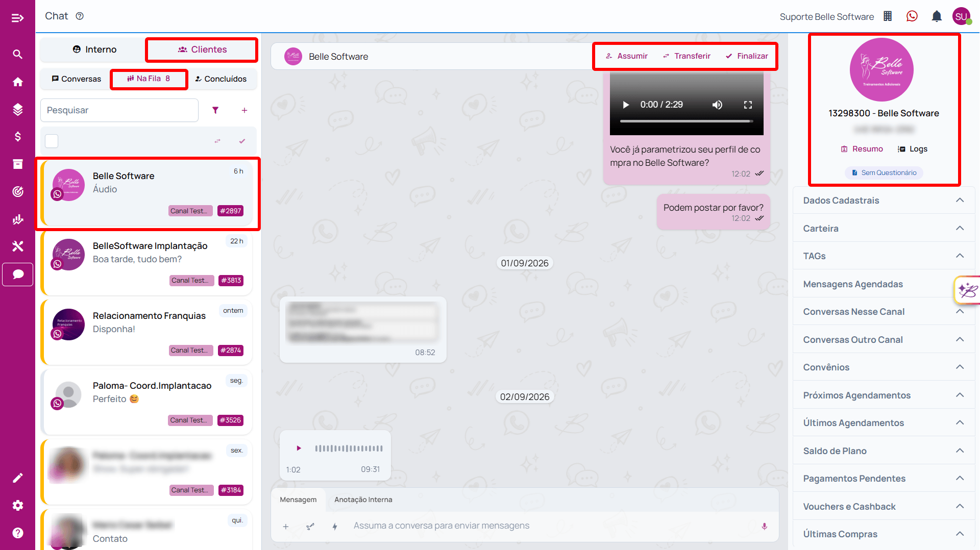Click the filter funnel icon beside search

215,110
